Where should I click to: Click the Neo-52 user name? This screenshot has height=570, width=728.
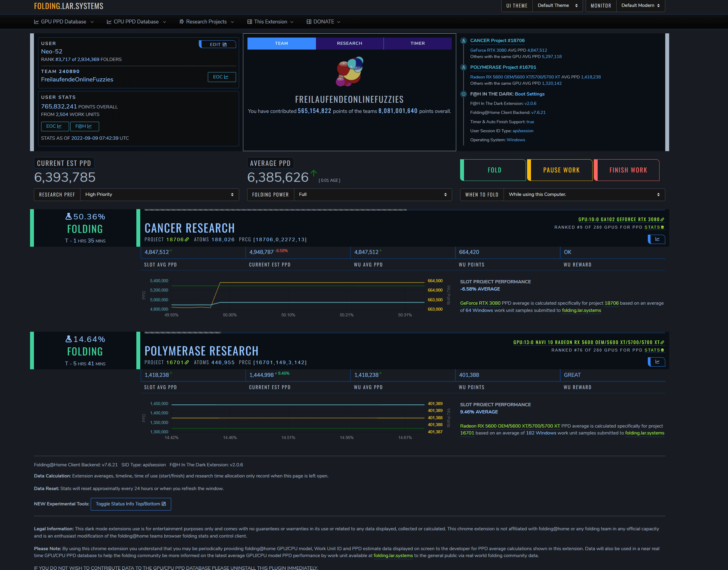click(52, 51)
